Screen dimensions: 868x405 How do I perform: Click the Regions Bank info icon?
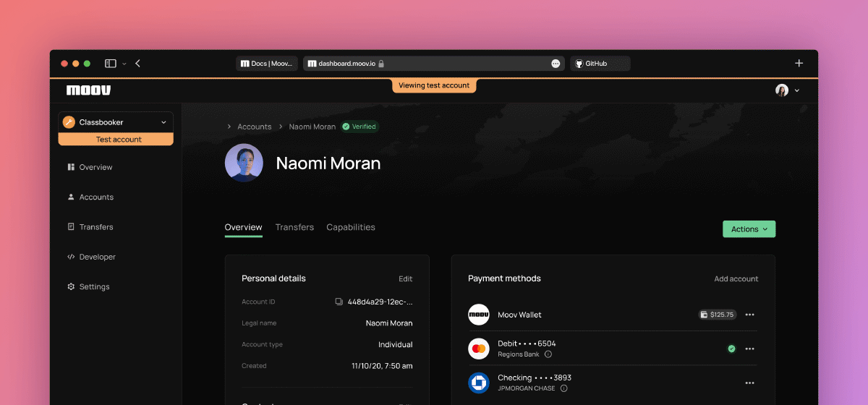[548, 354]
